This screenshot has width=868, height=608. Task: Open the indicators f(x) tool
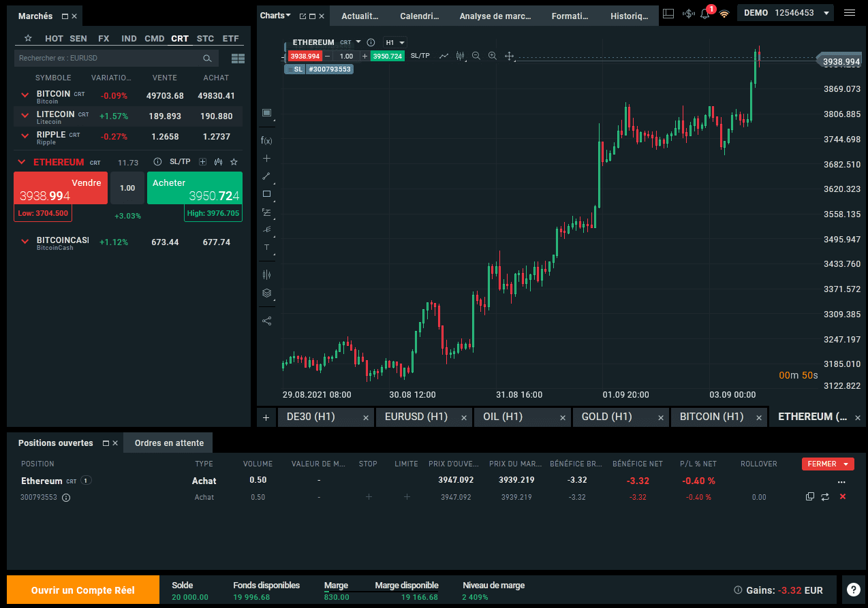(x=266, y=140)
